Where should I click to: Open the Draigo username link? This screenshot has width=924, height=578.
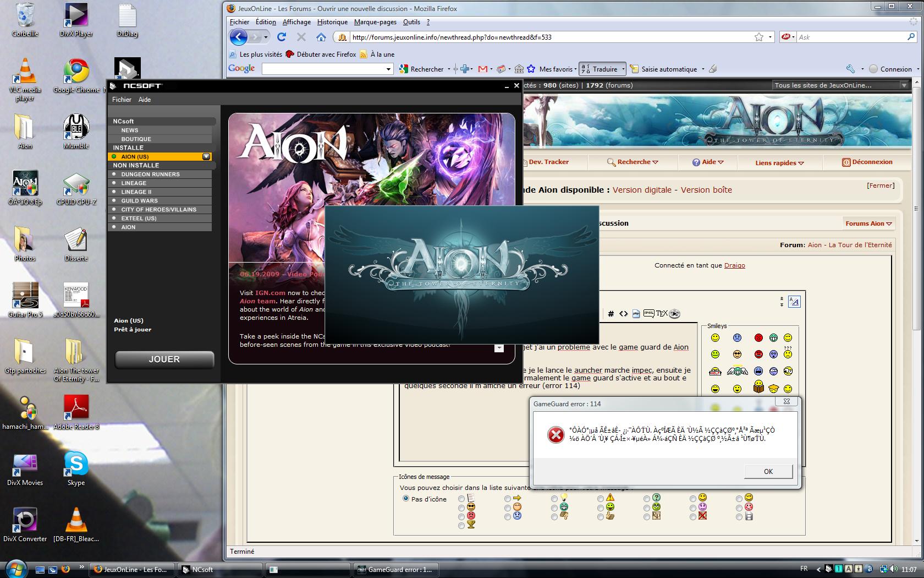[x=735, y=265]
